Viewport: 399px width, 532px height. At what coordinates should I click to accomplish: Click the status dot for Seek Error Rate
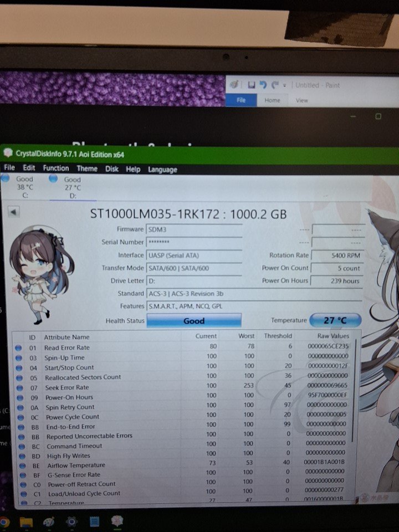(20, 387)
